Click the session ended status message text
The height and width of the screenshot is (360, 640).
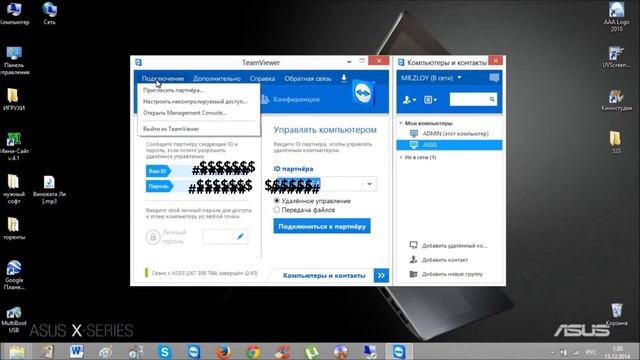pos(204,273)
